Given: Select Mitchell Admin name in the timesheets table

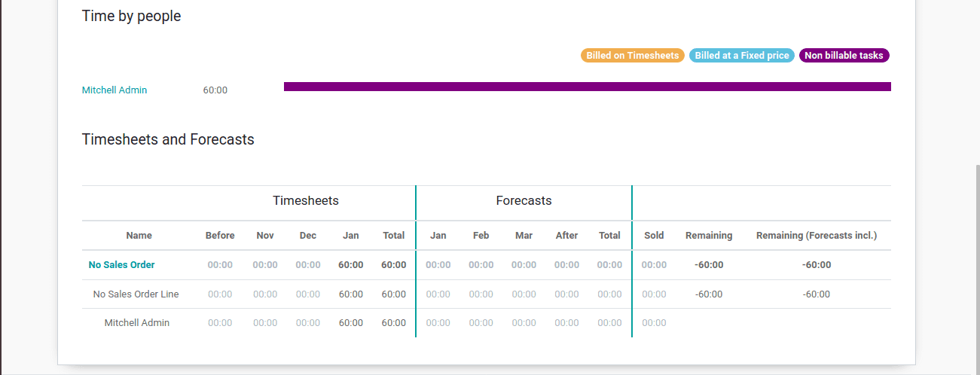Looking at the screenshot, I should coord(137,323).
